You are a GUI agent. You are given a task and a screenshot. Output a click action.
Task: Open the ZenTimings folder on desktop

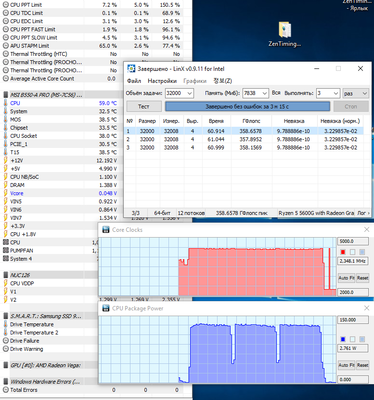[285, 30]
